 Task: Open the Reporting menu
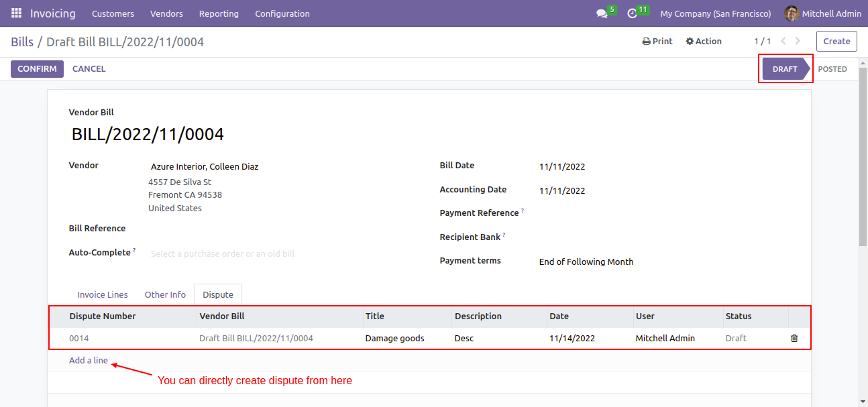click(219, 13)
